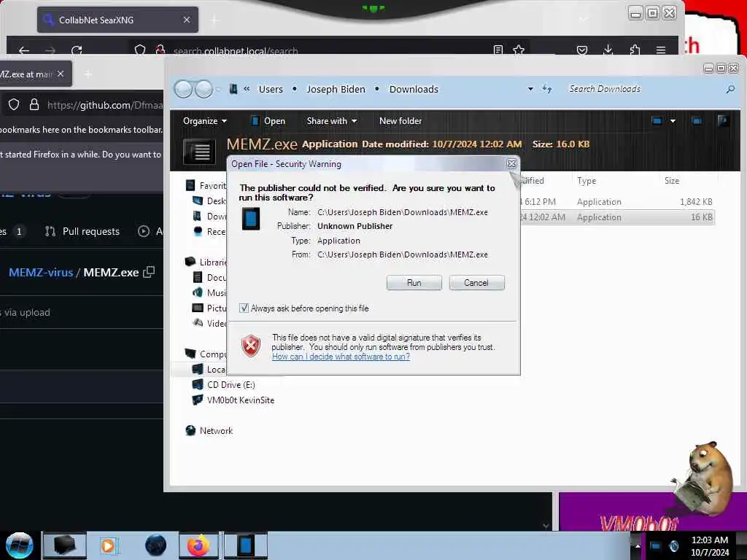The height and width of the screenshot is (560, 747).
Task: Select Users in the Explorer breadcrumb
Action: point(271,89)
